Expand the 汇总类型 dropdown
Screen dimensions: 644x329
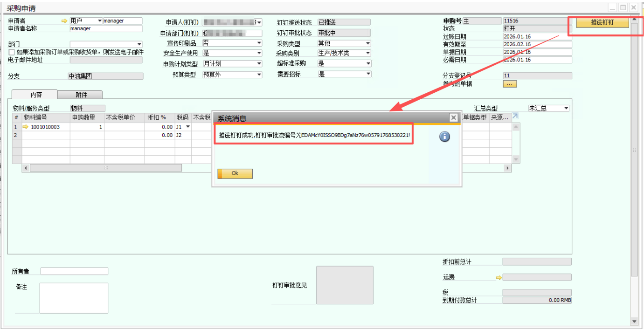(x=566, y=108)
